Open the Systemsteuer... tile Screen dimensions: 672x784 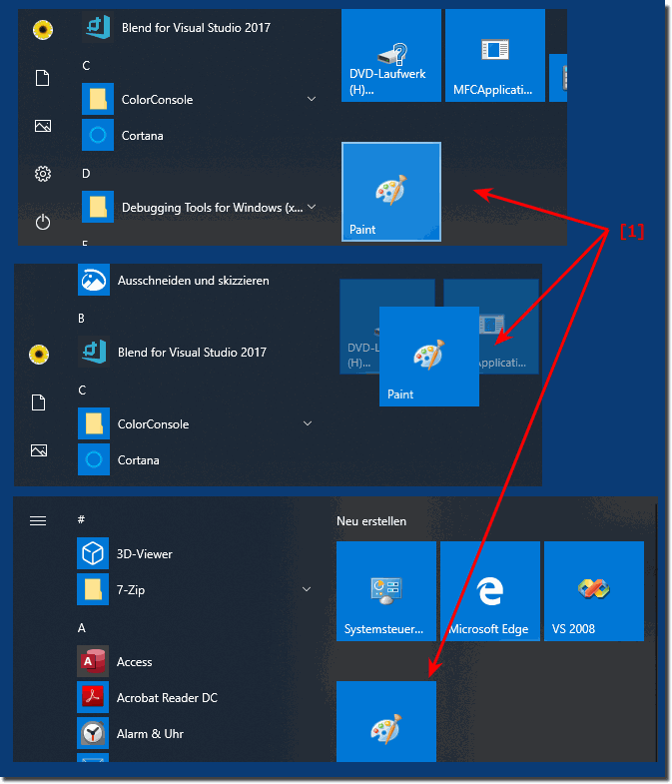386,591
